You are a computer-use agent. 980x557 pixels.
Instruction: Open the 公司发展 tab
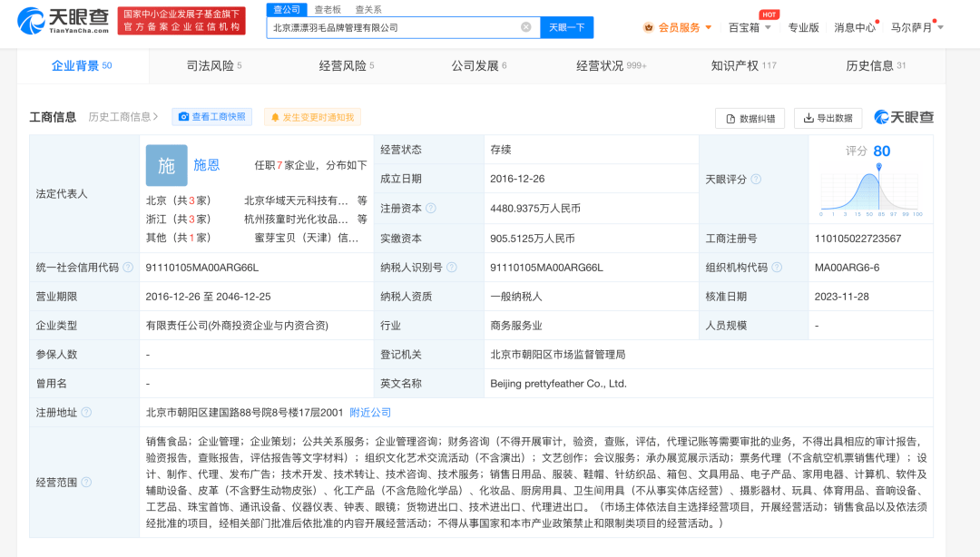click(479, 65)
